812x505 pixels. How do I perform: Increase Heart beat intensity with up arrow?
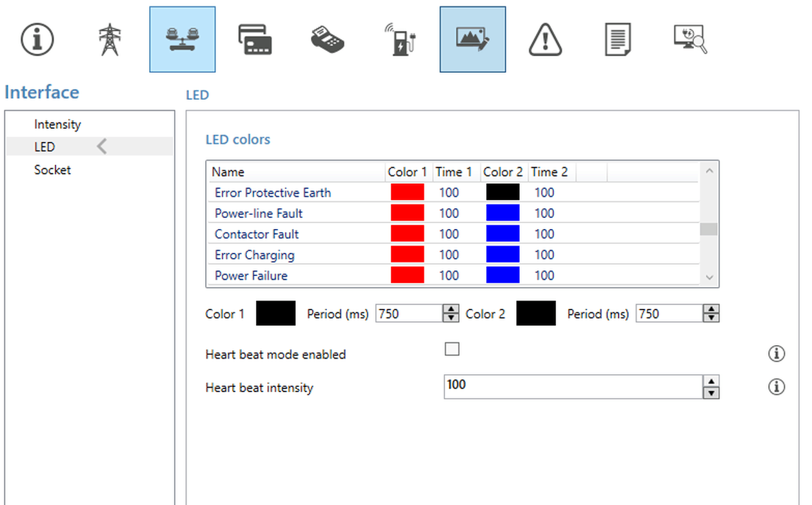711,381
